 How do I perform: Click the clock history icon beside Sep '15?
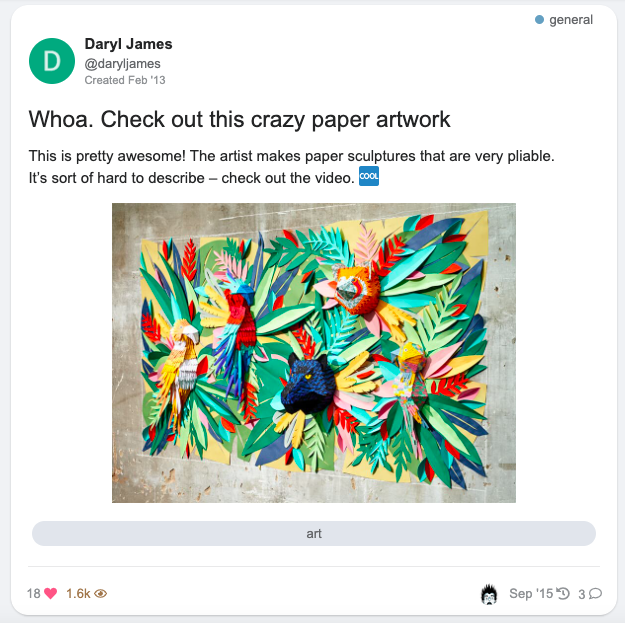coord(562,594)
